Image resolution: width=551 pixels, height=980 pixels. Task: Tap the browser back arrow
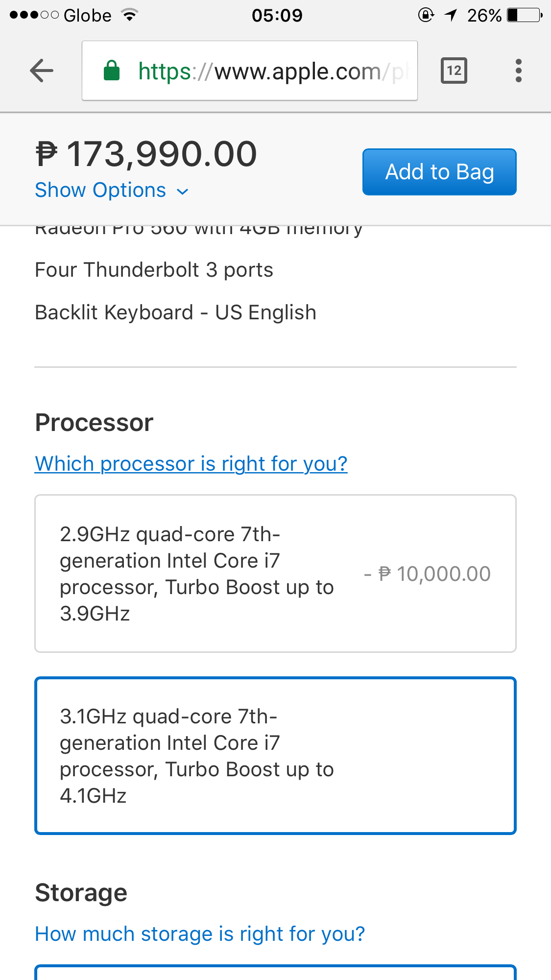42,71
